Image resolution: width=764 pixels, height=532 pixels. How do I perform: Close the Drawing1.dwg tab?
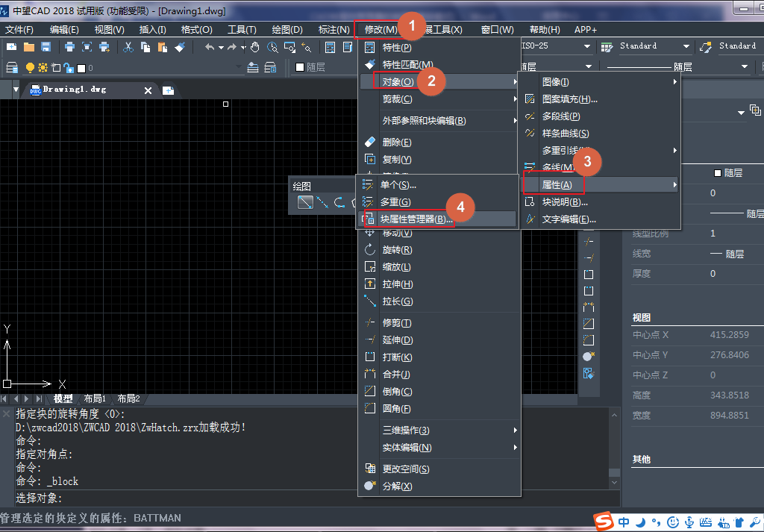point(148,90)
